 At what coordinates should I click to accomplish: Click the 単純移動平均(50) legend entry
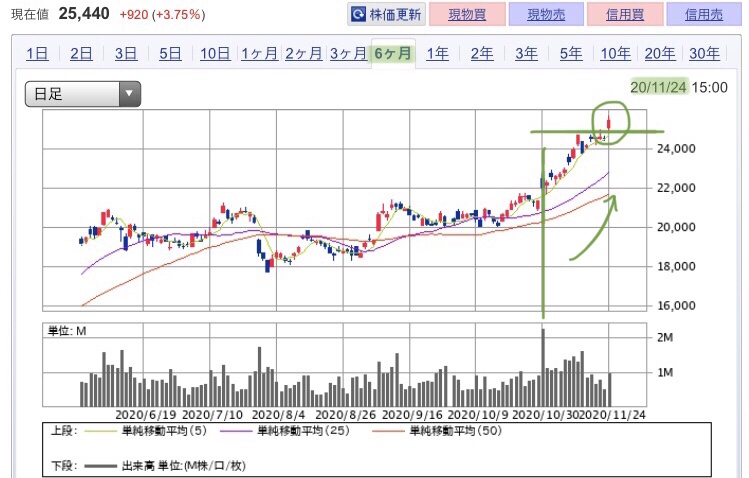[437, 431]
